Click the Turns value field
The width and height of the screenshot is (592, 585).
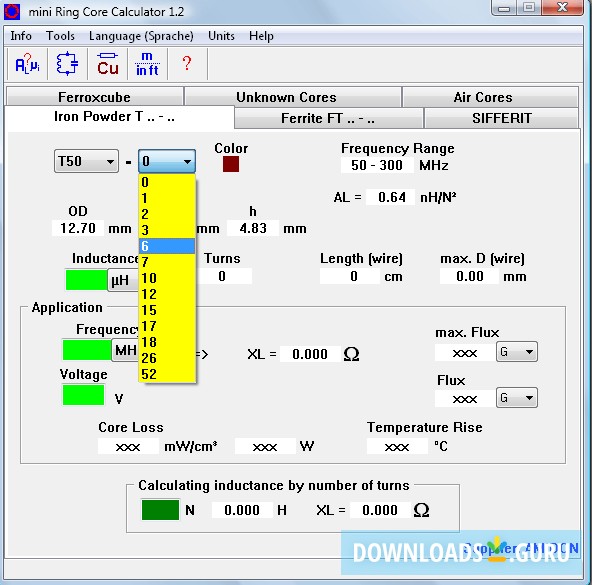point(224,276)
